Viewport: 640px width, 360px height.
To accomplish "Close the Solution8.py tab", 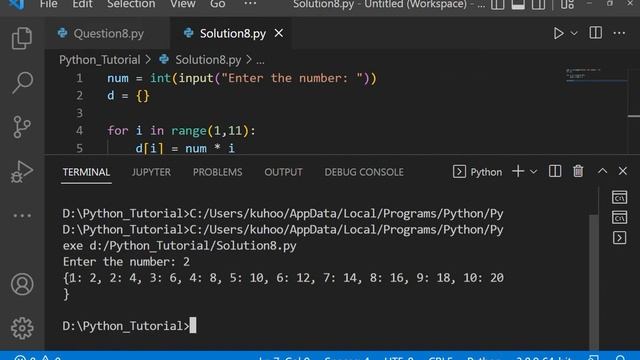I will tap(279, 33).
